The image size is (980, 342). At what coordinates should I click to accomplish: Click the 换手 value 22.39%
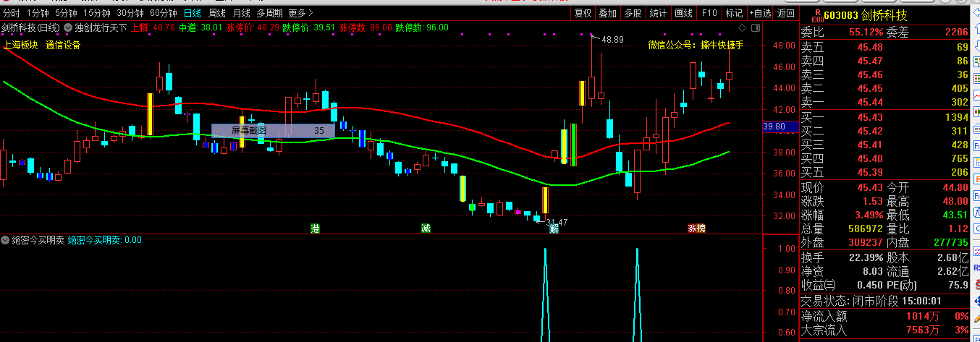click(x=866, y=257)
